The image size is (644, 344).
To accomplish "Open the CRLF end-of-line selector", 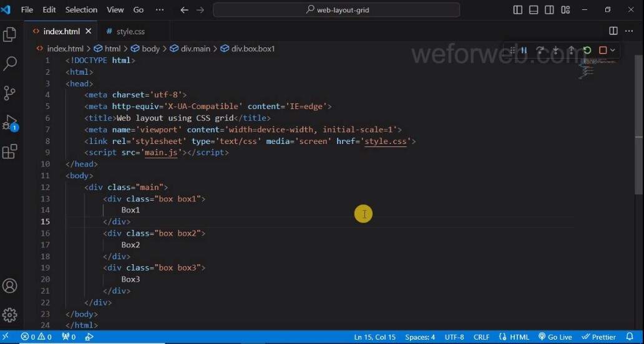I will click(481, 337).
